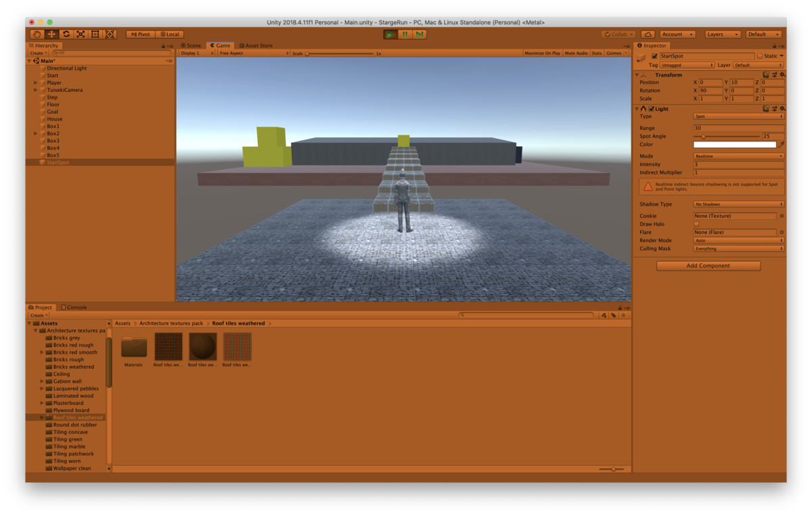
Task: Open the Stats overlay button
Action: pyautogui.click(x=596, y=53)
